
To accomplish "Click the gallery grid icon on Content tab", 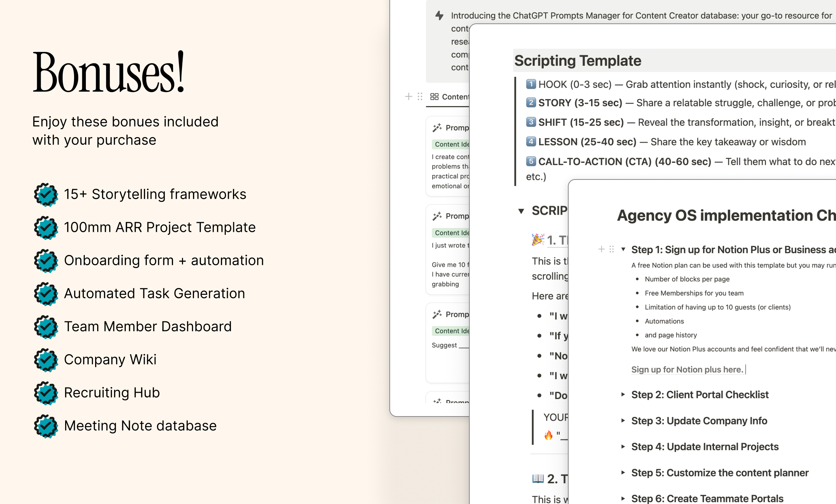I will (434, 97).
